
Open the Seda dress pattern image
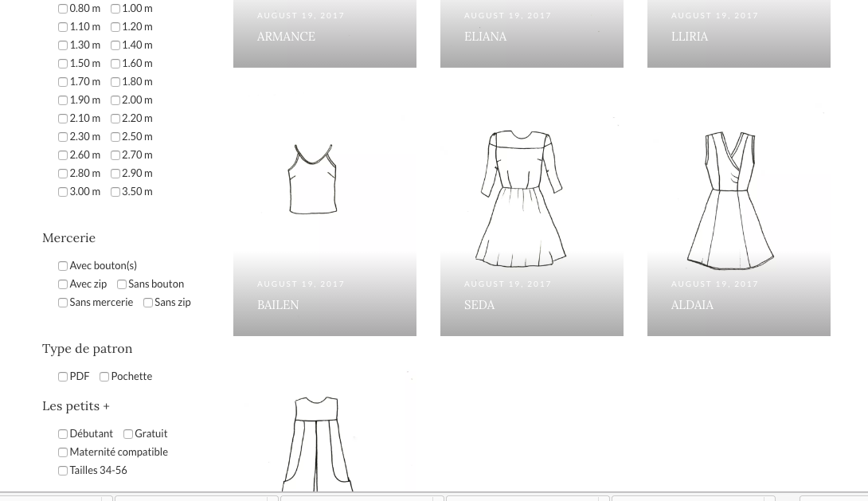(522, 198)
